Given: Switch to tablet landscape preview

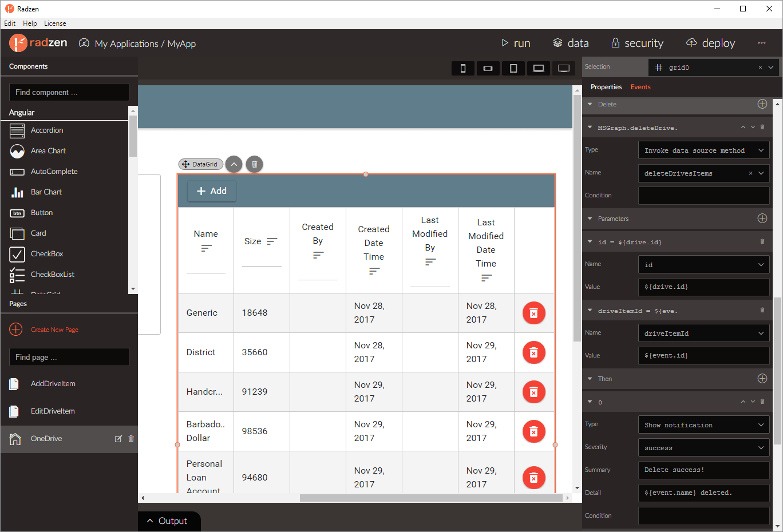Looking at the screenshot, I should tap(539, 69).
